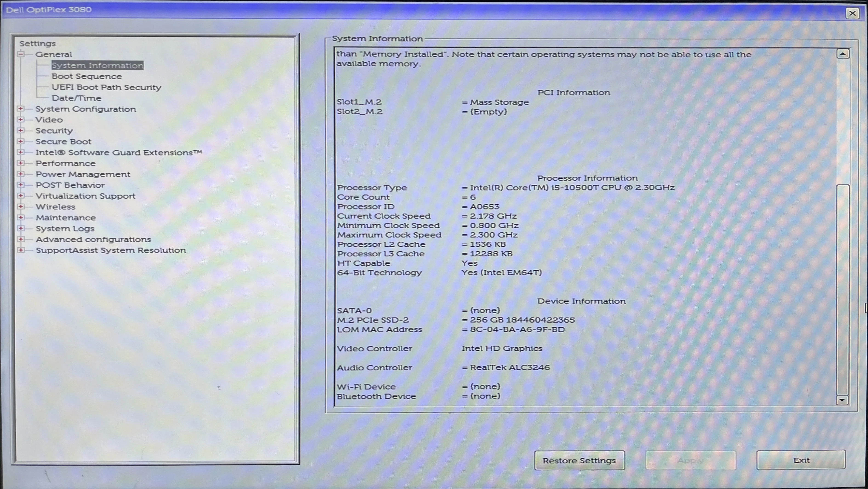This screenshot has width=868, height=489.
Task: Click the Processor Type value i5-10500T
Action: pyautogui.click(x=572, y=187)
